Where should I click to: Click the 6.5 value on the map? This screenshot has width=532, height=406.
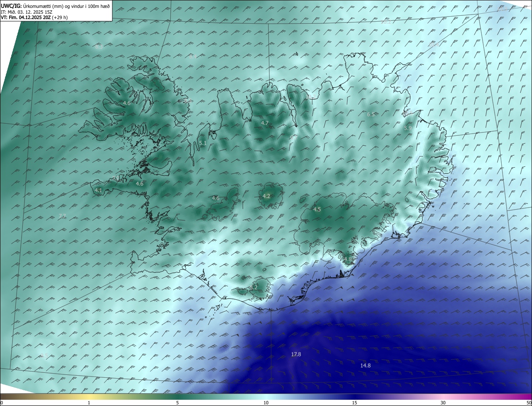click(371, 114)
